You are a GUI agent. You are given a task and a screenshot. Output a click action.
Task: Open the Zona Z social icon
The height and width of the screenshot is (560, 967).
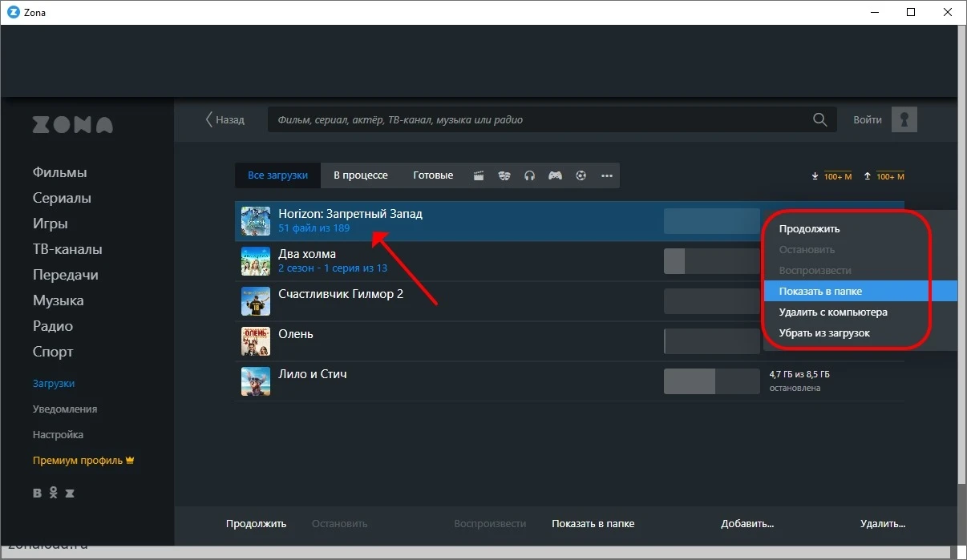[70, 493]
